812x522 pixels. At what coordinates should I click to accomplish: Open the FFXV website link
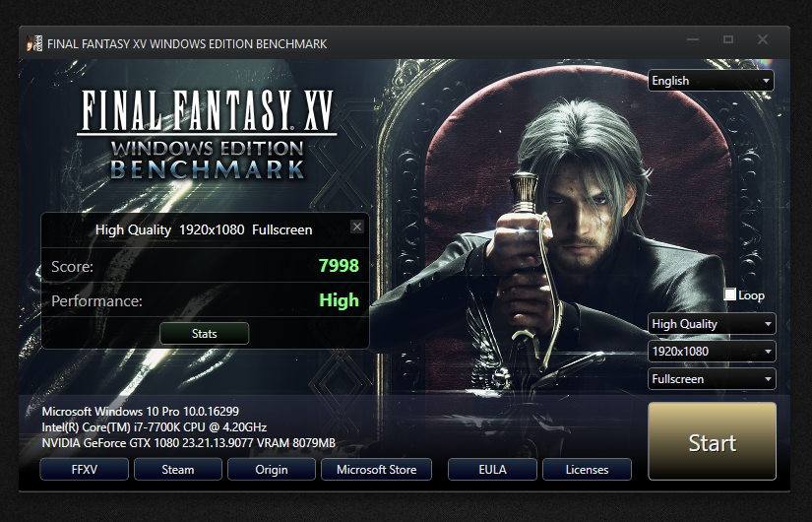[85, 470]
